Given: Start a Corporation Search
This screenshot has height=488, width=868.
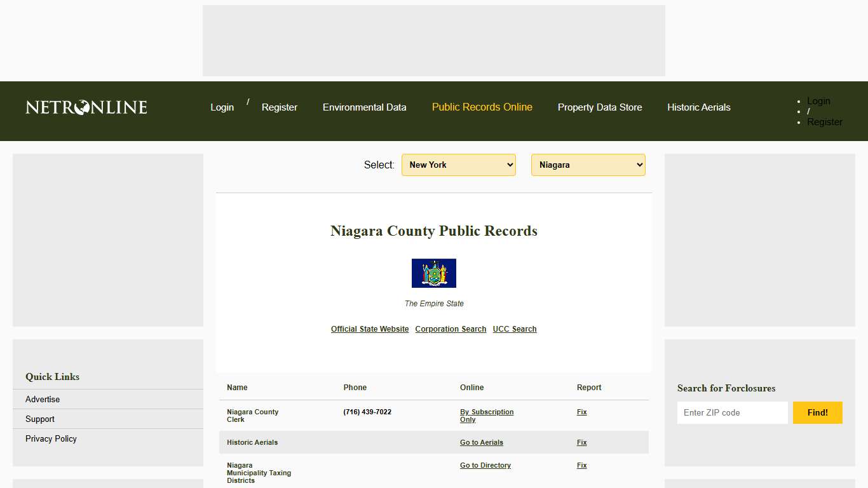Looking at the screenshot, I should point(451,329).
